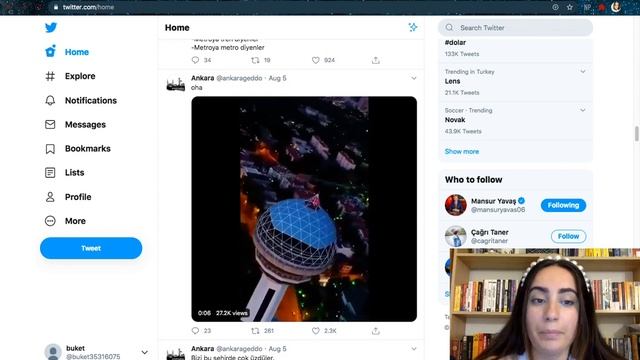This screenshot has width=640, height=360.
Task: Click the Lists page icon
Action: [x=50, y=173]
